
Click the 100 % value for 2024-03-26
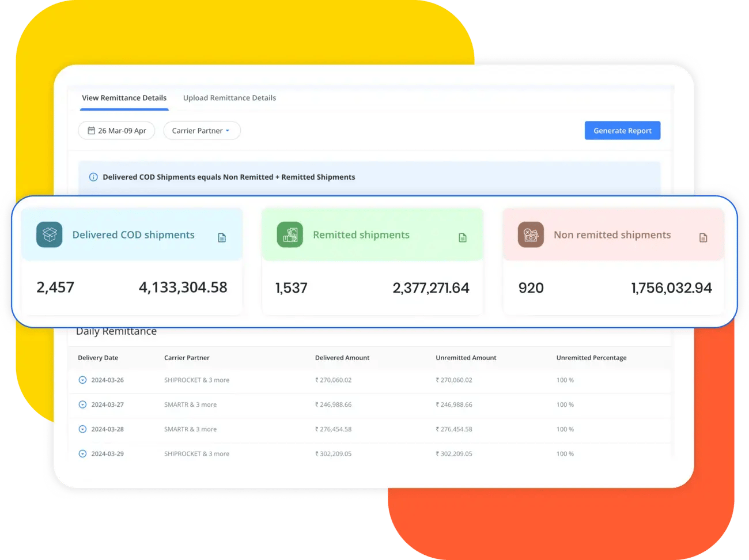(x=565, y=380)
